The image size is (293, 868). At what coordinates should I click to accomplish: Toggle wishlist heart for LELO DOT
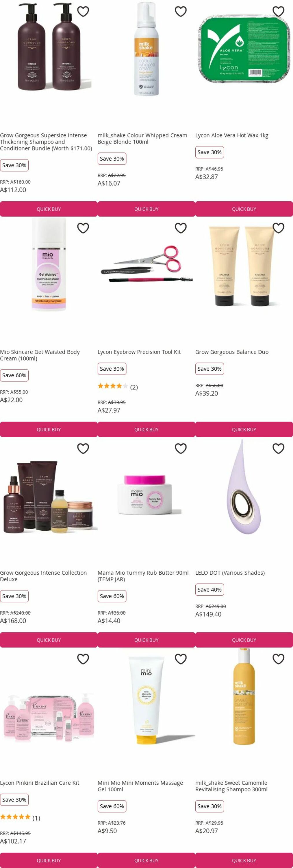pos(278,448)
